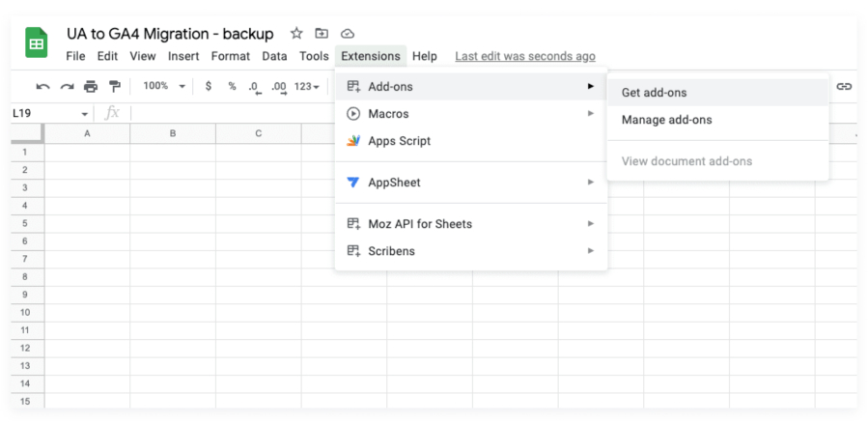Open the View menu
The width and height of the screenshot is (868, 424).
(x=143, y=56)
